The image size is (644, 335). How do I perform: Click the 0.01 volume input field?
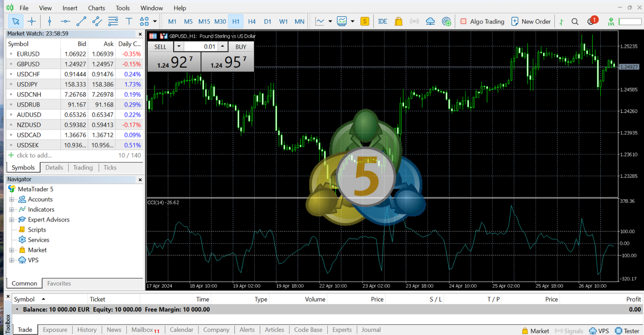click(x=201, y=47)
